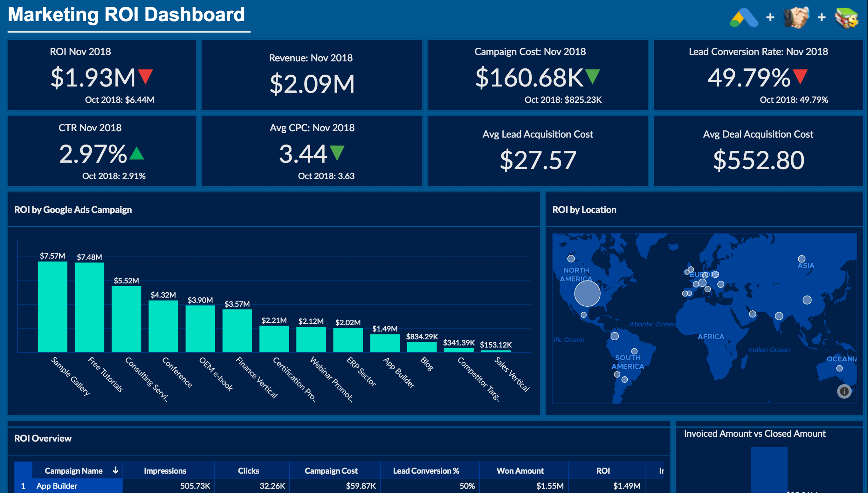This screenshot has height=493, width=868.
Task: Toggle sort arrow on Campaign Name column
Action: point(115,470)
